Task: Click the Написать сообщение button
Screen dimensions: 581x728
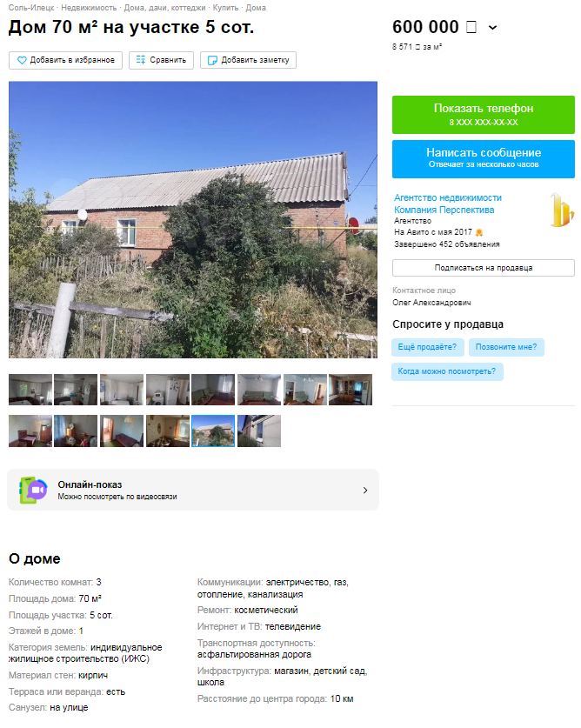Action: coord(483,159)
